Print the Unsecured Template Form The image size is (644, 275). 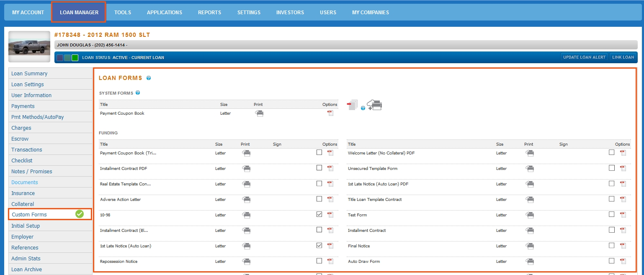(x=530, y=169)
